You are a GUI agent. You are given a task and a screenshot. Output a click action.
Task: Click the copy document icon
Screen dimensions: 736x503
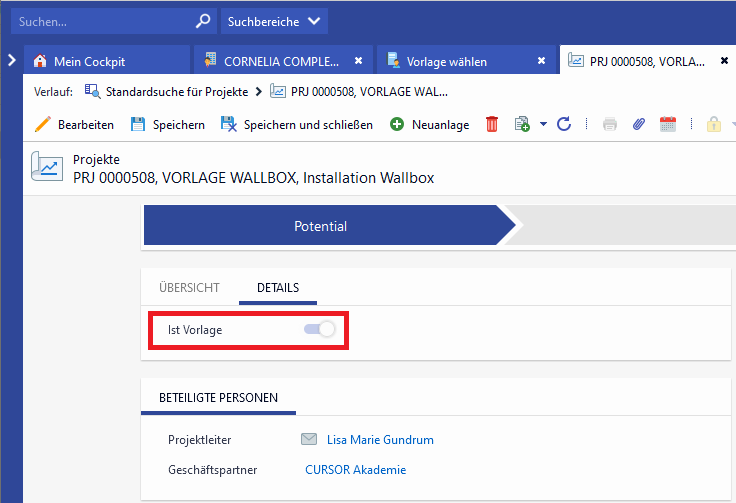tap(521, 125)
